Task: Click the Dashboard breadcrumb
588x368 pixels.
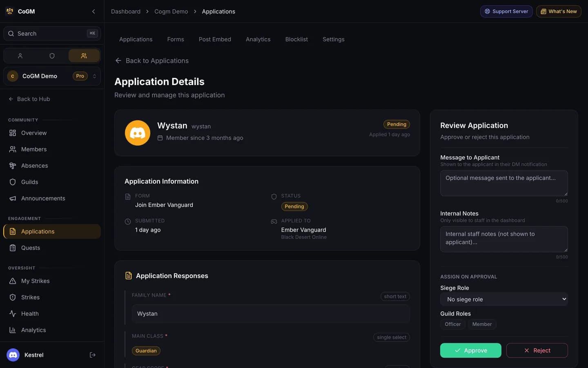Action: tap(126, 11)
